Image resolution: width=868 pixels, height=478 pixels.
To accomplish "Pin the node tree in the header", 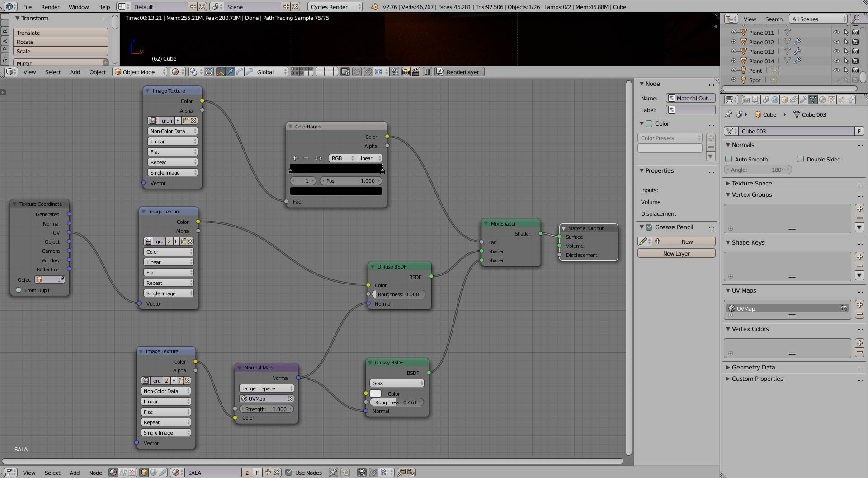I will click(333, 473).
